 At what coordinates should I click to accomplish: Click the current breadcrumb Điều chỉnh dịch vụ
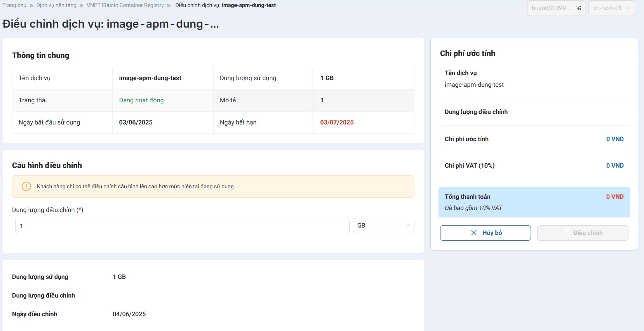pyautogui.click(x=225, y=5)
